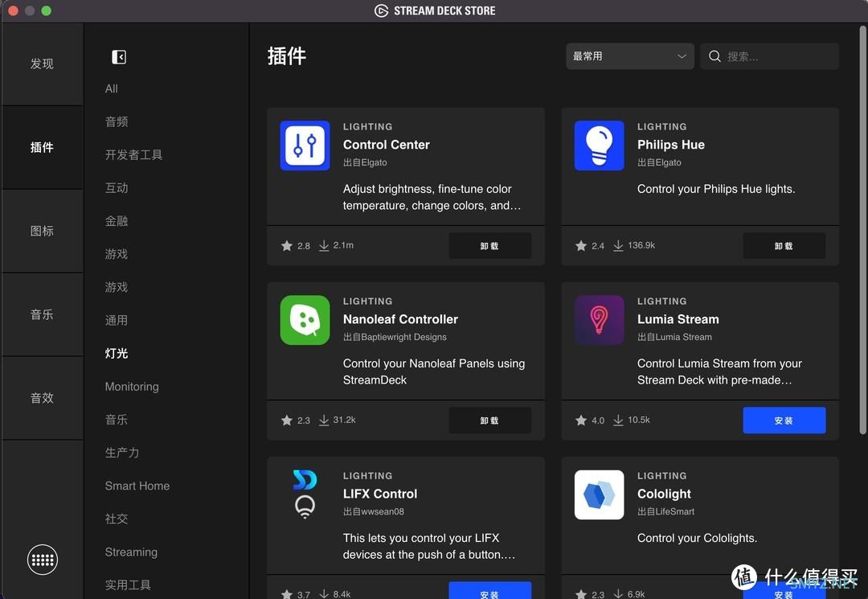Image resolution: width=868 pixels, height=599 pixels.
Task: Open the Lumia Stream plugin icon
Action: [599, 320]
